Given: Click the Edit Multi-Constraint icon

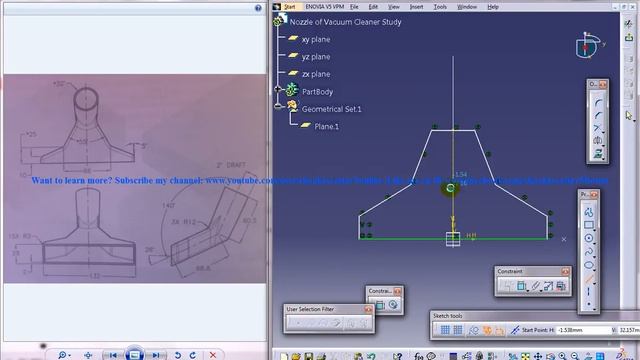Looking at the screenshot, I should tap(561, 286).
